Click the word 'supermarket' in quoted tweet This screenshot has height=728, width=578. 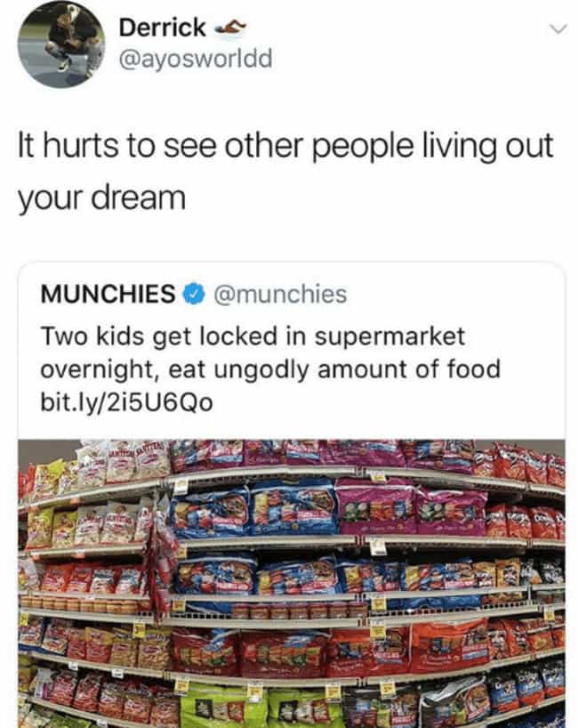click(390, 337)
